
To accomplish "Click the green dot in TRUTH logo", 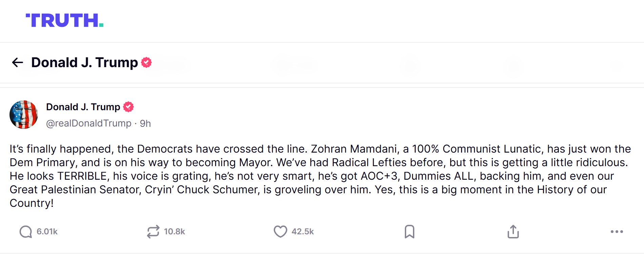I will (x=101, y=25).
